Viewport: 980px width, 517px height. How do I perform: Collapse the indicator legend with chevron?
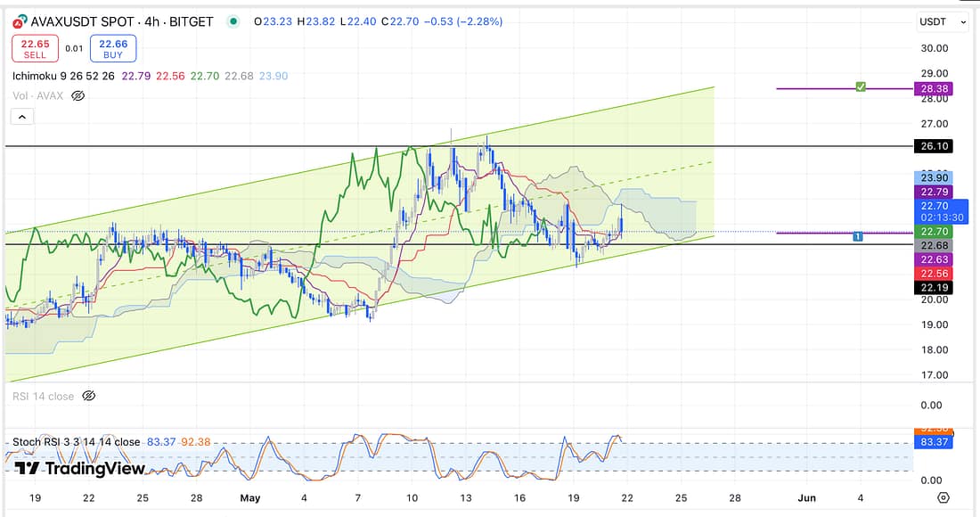22,117
